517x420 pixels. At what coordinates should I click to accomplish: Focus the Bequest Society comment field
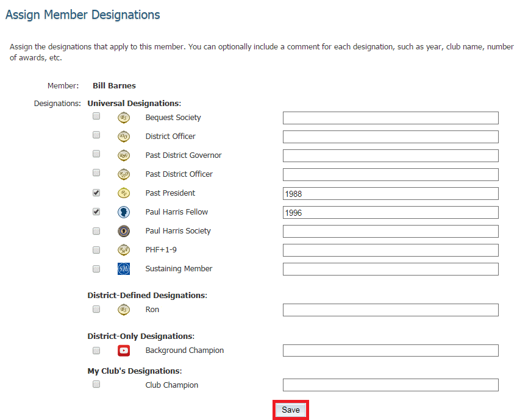(x=390, y=118)
